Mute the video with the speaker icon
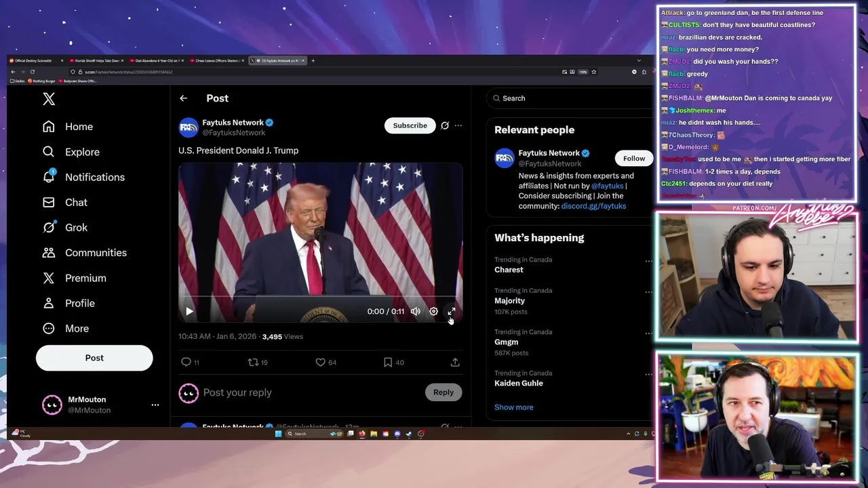The image size is (868, 488). pyautogui.click(x=416, y=311)
